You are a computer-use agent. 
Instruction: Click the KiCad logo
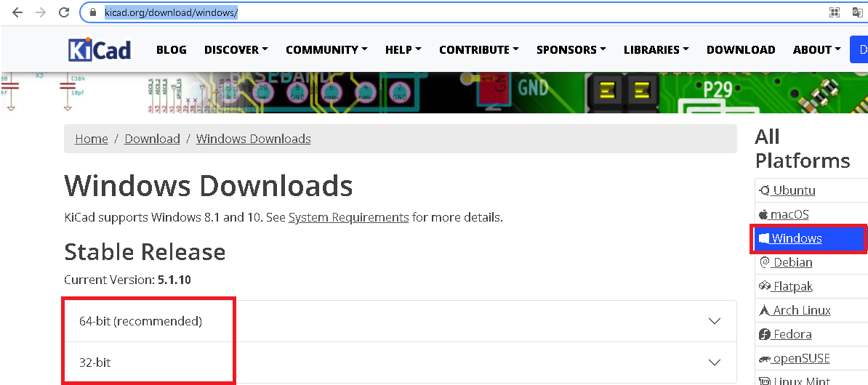tap(100, 50)
